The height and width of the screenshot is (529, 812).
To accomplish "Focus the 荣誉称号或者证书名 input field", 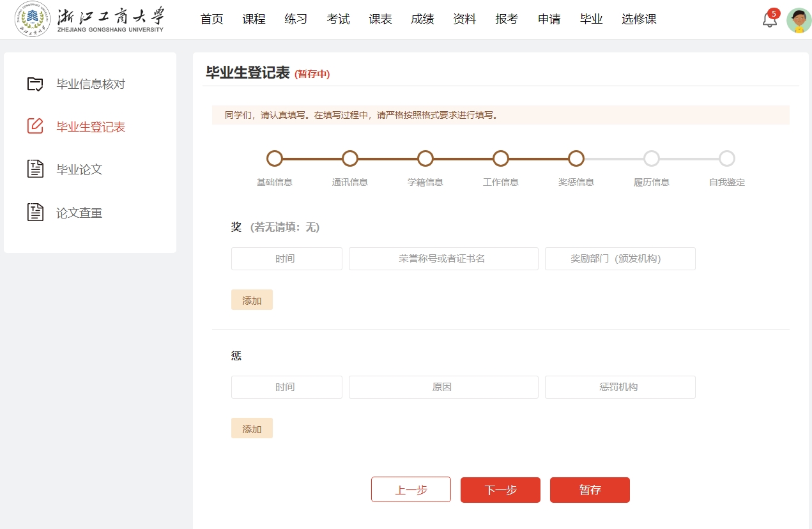I will pos(443,259).
